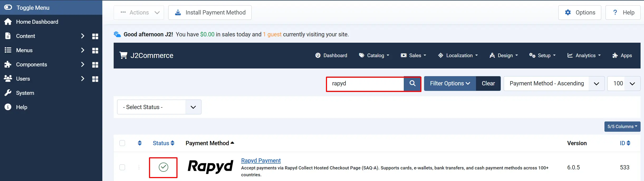Click the magnifier search button

[x=412, y=84]
